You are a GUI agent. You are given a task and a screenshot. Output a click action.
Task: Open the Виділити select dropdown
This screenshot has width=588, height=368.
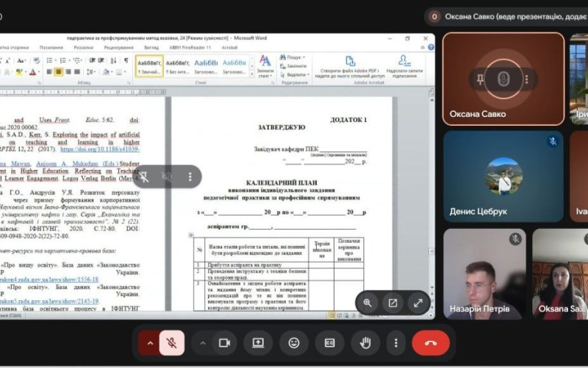pyautogui.click(x=295, y=75)
